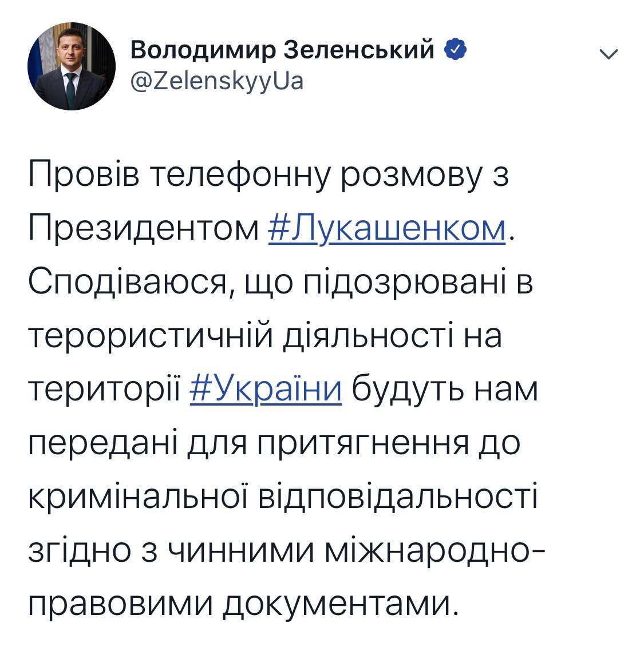Click the word міжнародно- in tweet
644x651 pixels.
tap(435, 550)
